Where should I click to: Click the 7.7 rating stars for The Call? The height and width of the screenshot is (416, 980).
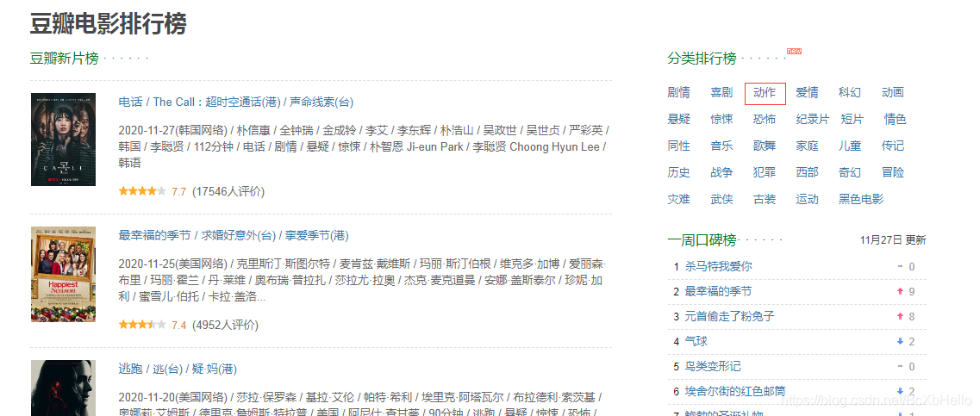[142, 191]
